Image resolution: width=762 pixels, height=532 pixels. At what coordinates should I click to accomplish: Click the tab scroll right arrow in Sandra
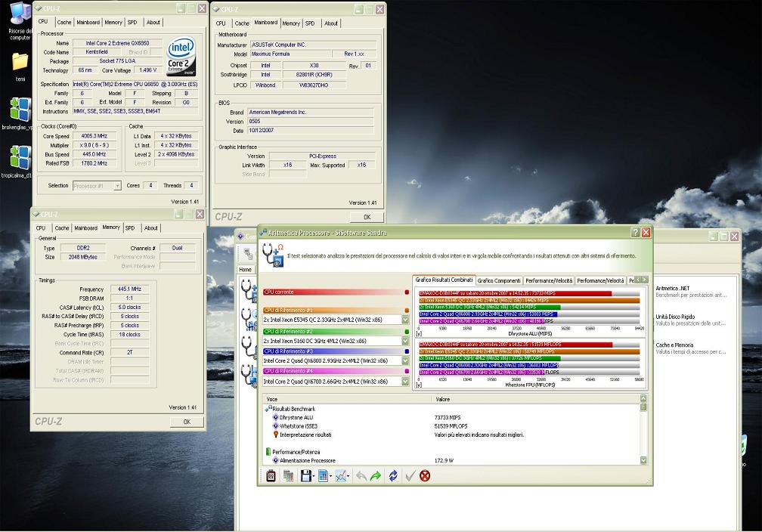(645, 280)
